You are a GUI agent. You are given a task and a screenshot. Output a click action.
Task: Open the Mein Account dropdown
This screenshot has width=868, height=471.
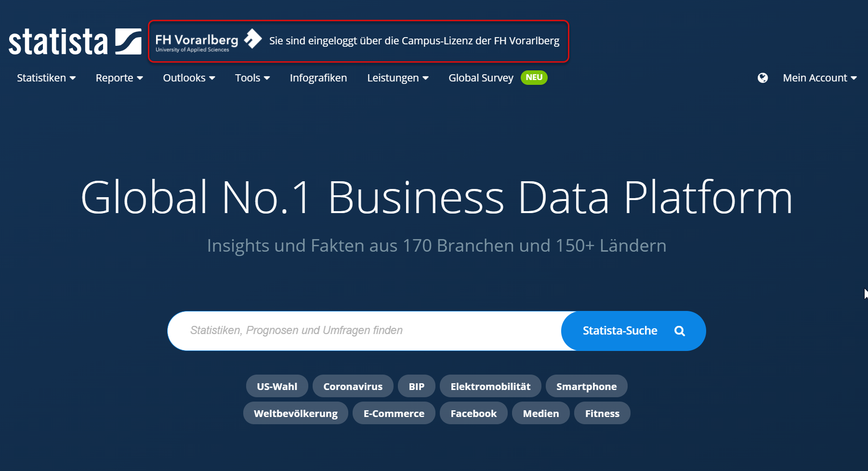(x=820, y=78)
